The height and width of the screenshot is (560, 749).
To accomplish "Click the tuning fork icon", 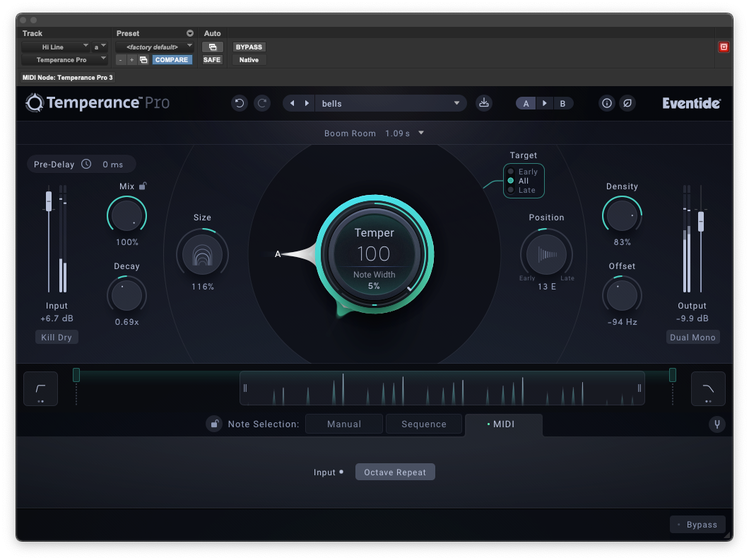I will (716, 424).
